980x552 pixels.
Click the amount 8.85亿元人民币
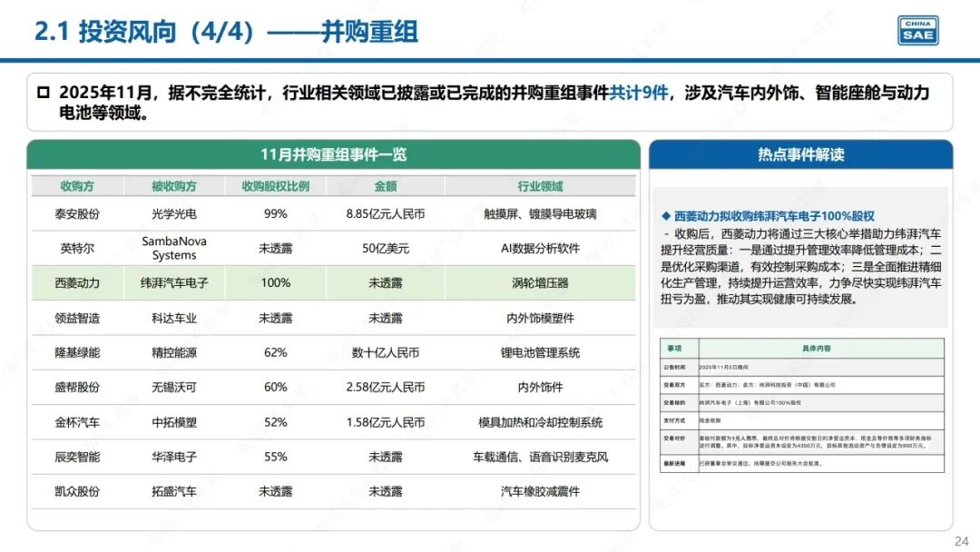tap(385, 213)
